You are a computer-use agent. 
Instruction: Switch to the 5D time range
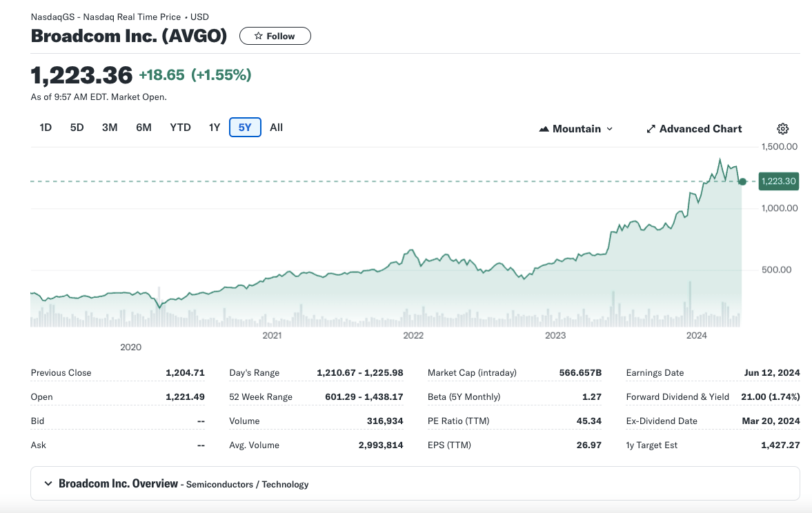[x=77, y=128]
